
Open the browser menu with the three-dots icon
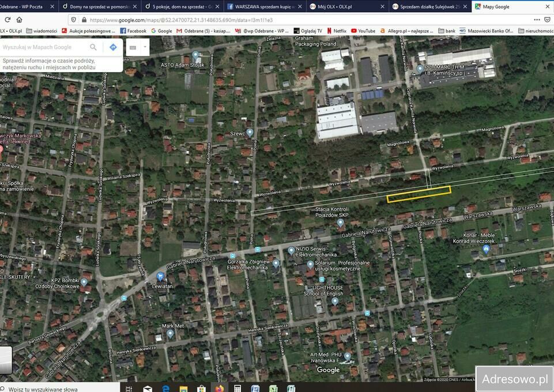[x=537, y=19]
